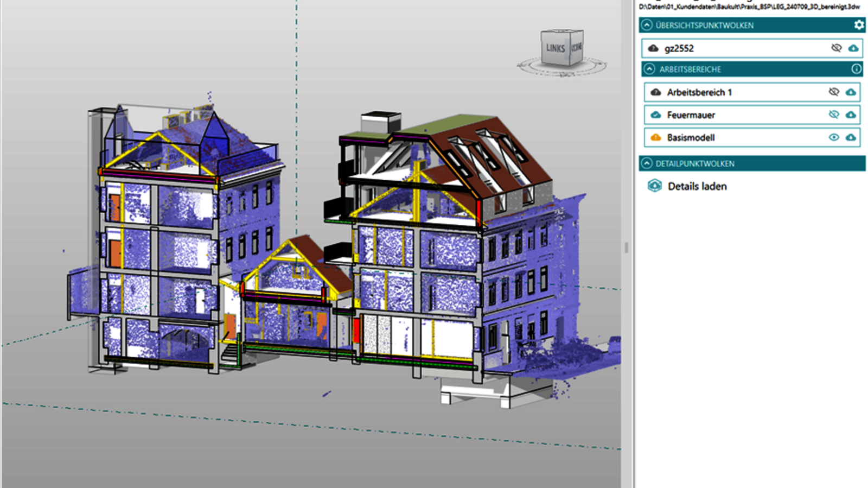The width and height of the screenshot is (868, 488).
Task: Collapse the Arbeitsbereiche section
Action: 649,69
